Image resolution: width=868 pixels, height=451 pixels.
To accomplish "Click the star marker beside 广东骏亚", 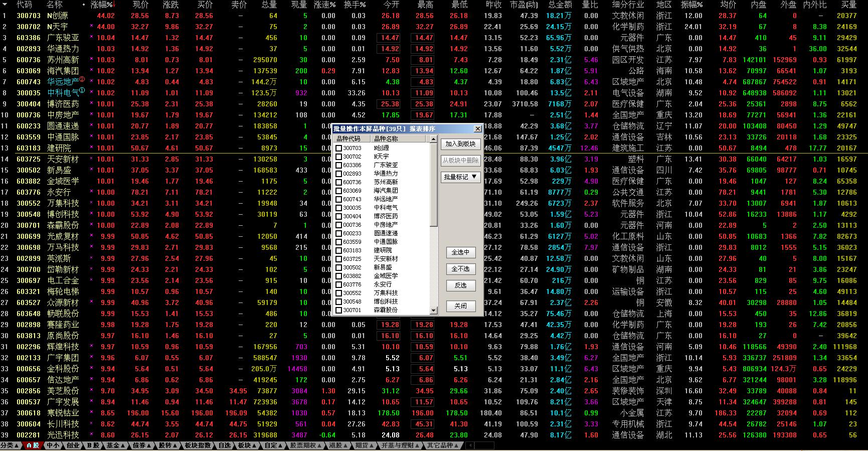I will pyautogui.click(x=91, y=38).
